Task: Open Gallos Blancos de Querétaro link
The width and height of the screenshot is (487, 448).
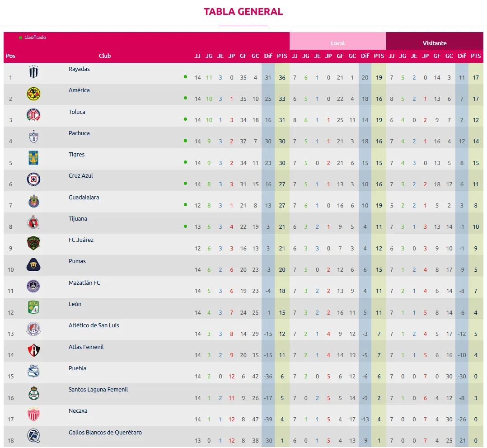Action: 105,433
